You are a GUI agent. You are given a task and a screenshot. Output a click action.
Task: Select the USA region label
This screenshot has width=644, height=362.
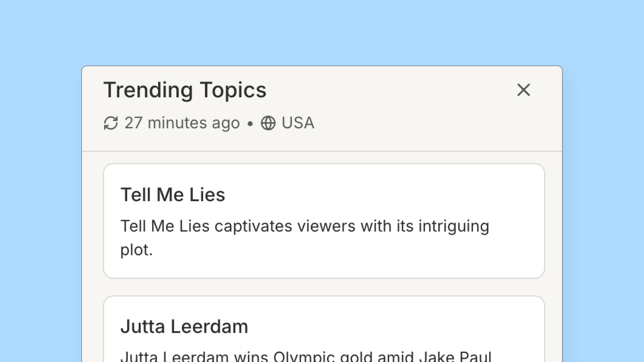coord(298,123)
